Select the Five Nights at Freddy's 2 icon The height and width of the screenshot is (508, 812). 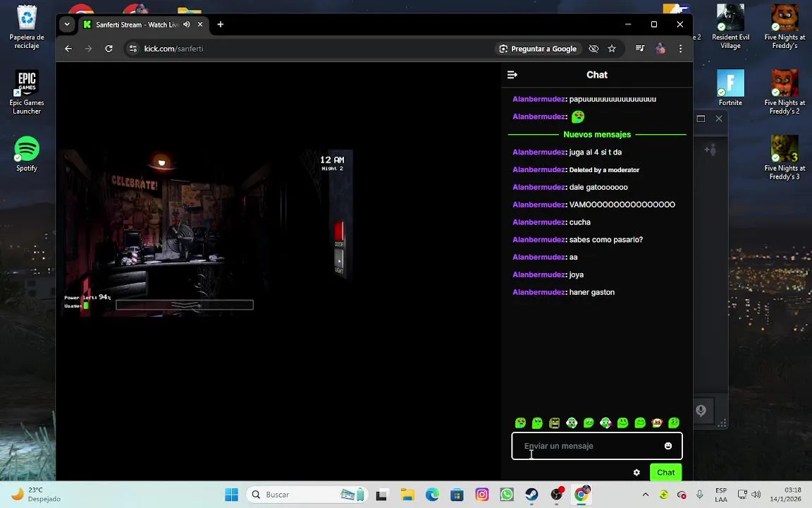pyautogui.click(x=785, y=92)
